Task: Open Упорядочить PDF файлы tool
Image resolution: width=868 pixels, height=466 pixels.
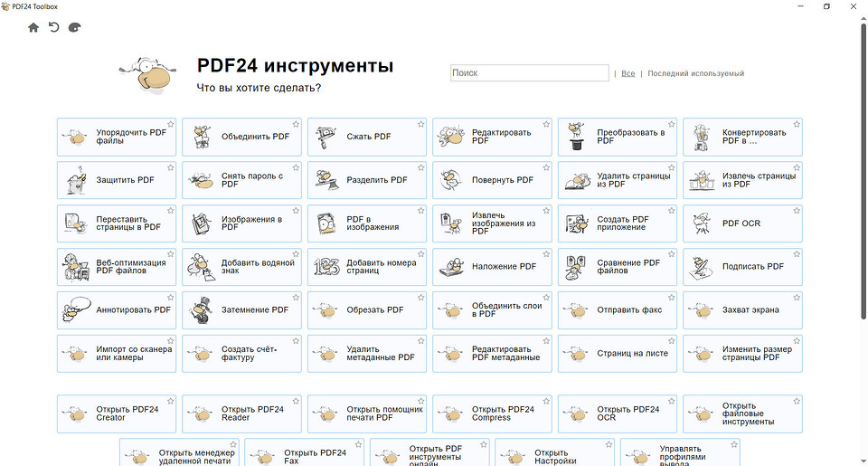Action: pyautogui.click(x=117, y=137)
